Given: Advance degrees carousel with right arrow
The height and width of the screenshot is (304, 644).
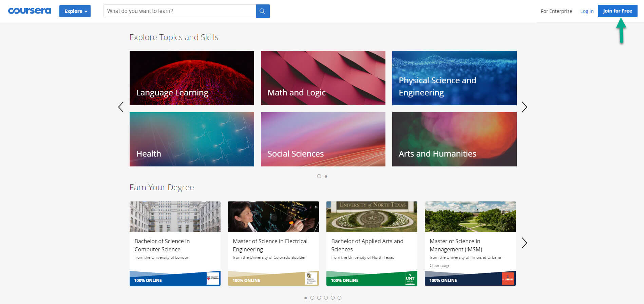Looking at the screenshot, I should point(525,243).
